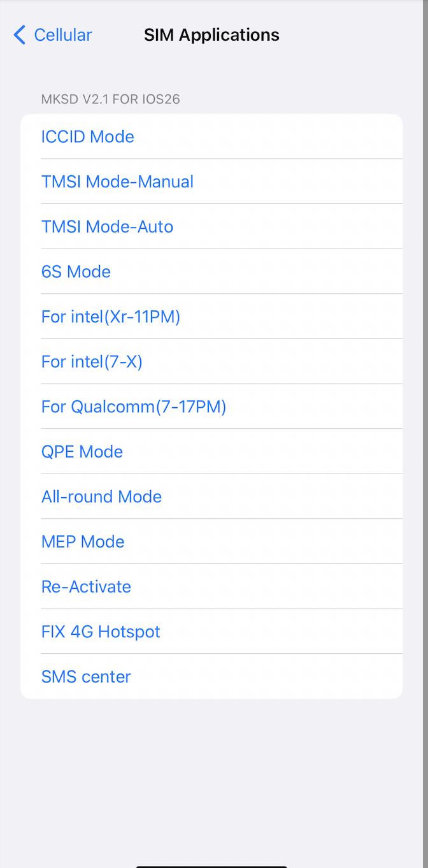Tap the home indicator bar
The width and height of the screenshot is (428, 868).
click(x=211, y=865)
